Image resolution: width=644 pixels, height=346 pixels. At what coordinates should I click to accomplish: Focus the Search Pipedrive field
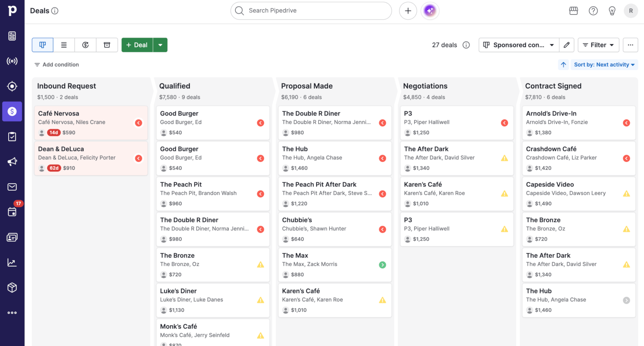pos(311,11)
